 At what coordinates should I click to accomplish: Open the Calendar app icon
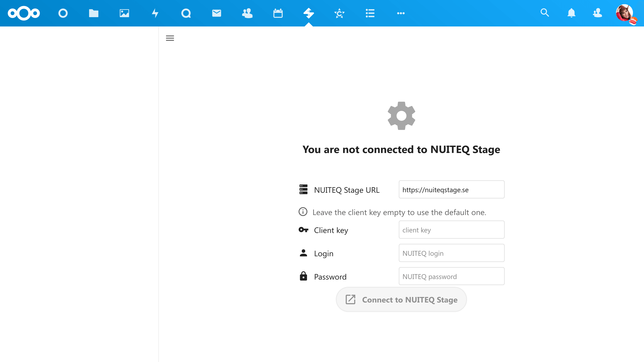(x=278, y=13)
